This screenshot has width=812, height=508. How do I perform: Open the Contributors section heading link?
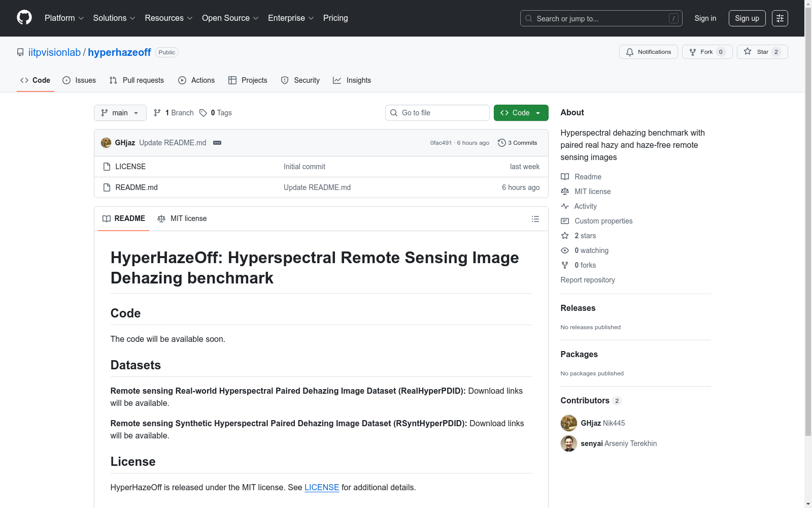pos(591,400)
